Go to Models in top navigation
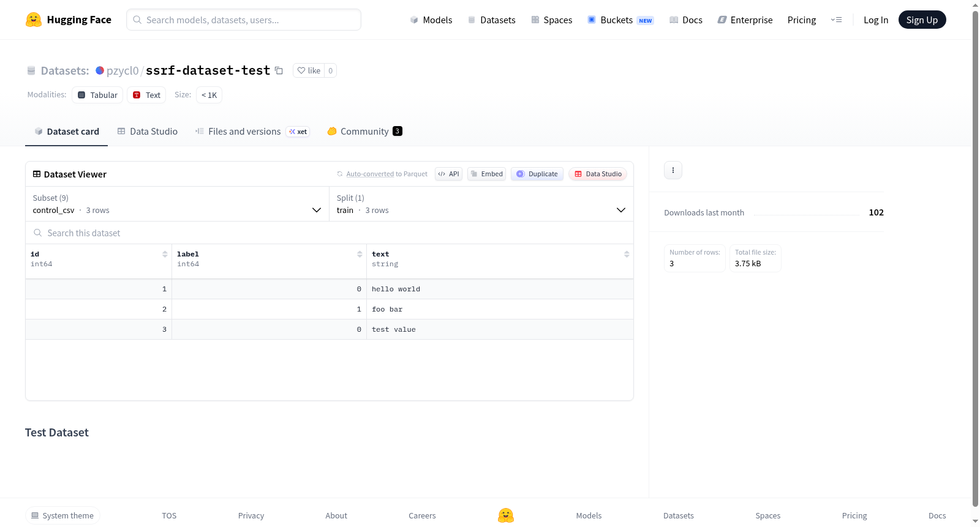Image resolution: width=980 pixels, height=527 pixels. (x=431, y=20)
